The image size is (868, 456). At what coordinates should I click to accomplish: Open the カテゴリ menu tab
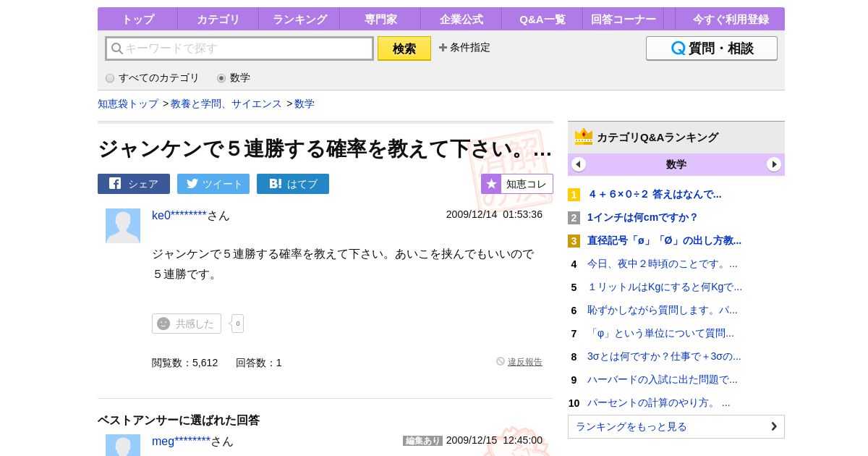218,19
